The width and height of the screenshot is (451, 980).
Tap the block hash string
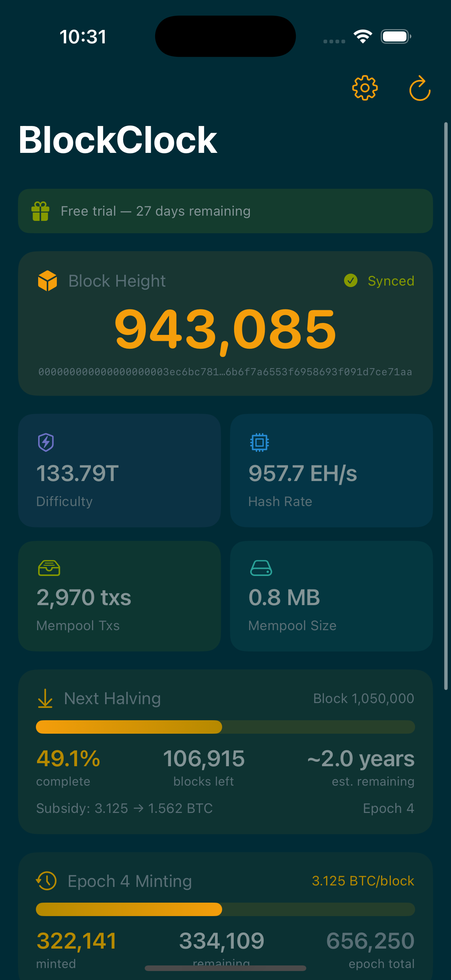pyautogui.click(x=225, y=372)
